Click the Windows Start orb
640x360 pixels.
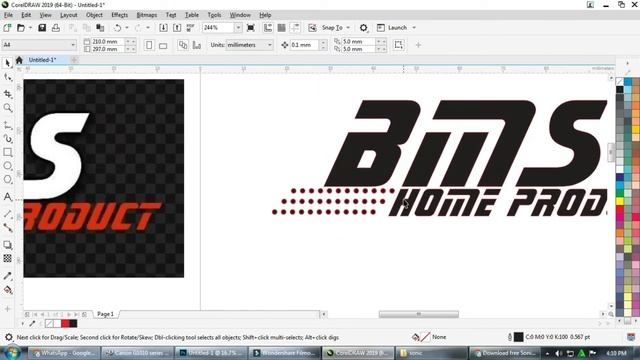(11, 353)
